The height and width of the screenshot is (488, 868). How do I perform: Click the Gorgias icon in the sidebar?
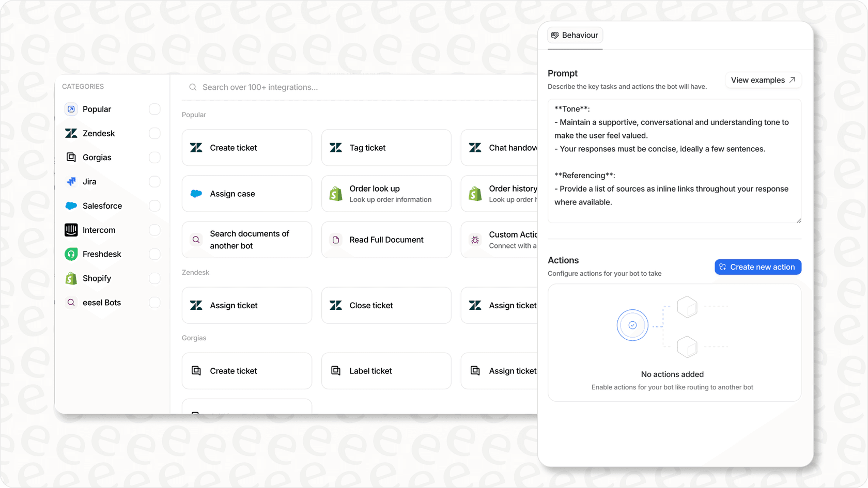click(x=71, y=157)
